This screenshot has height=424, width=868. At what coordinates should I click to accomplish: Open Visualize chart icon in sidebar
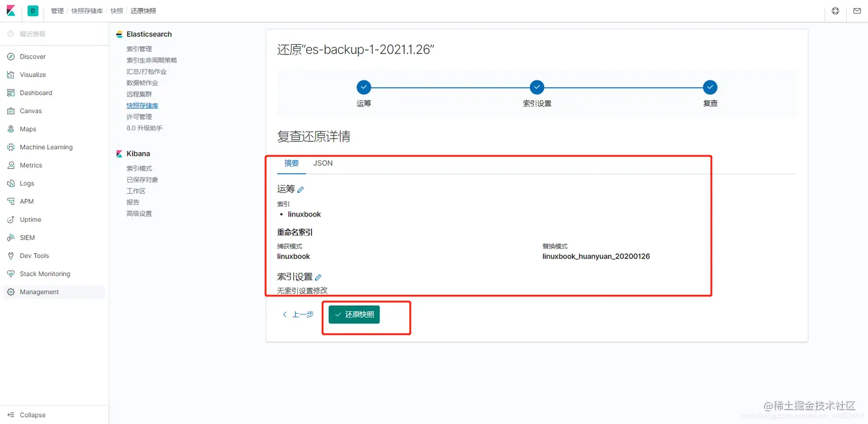click(x=11, y=75)
